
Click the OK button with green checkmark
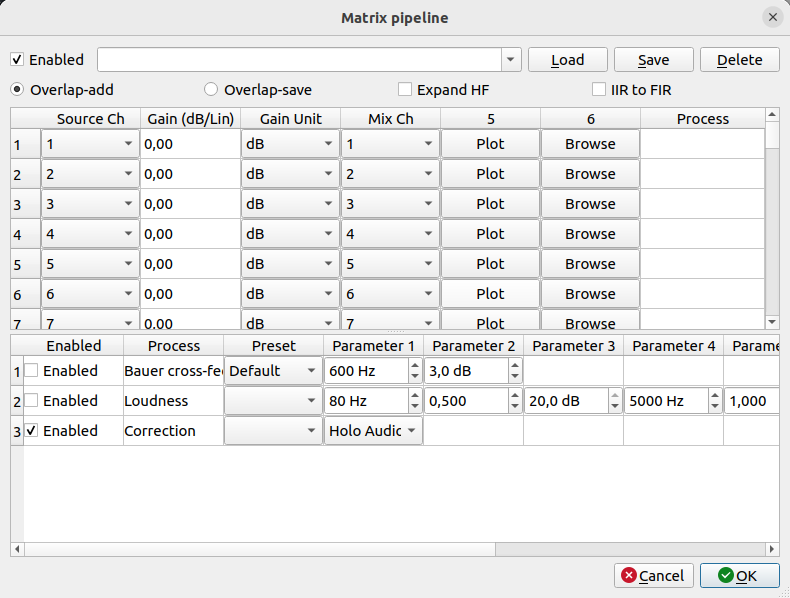point(739,575)
